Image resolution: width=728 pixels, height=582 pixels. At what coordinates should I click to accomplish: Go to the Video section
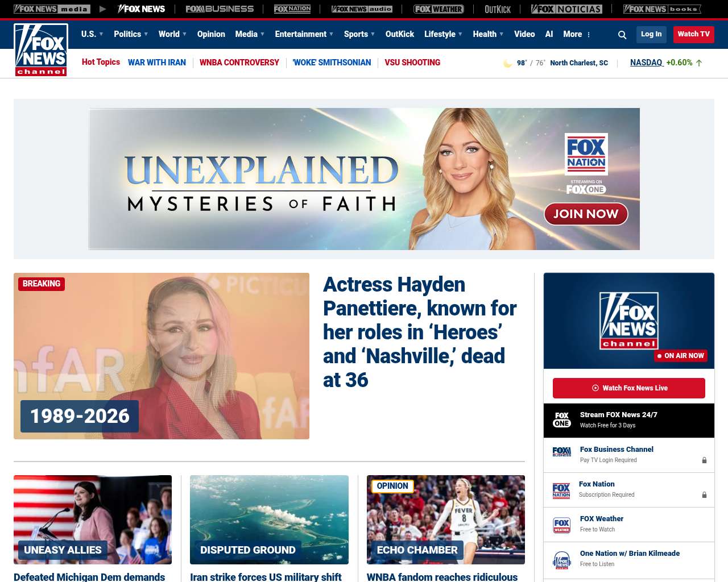pos(524,34)
